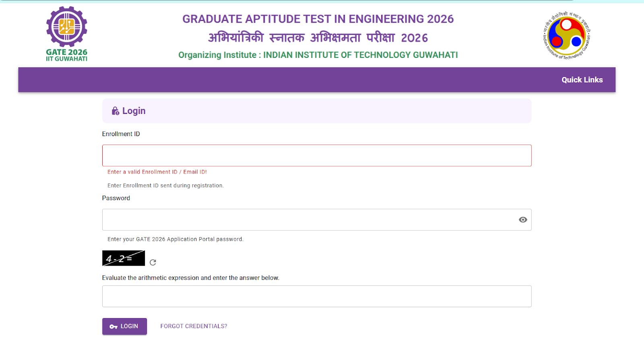644x341 pixels.
Task: Click the lock icon beside Login heading
Action: [x=116, y=111]
